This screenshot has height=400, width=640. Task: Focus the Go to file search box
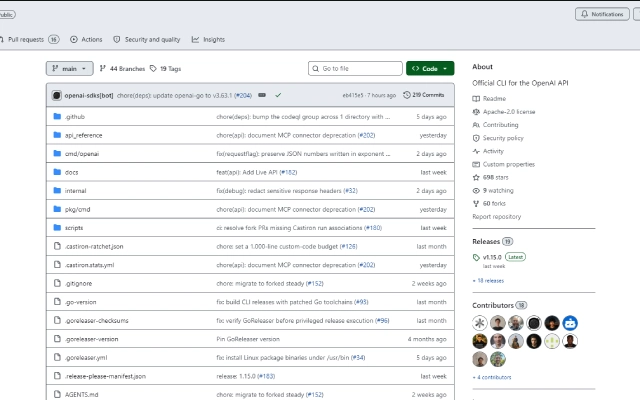click(x=355, y=69)
